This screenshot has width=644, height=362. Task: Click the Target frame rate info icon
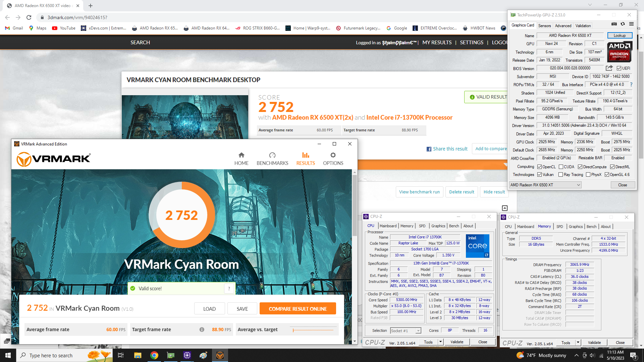[x=202, y=329]
